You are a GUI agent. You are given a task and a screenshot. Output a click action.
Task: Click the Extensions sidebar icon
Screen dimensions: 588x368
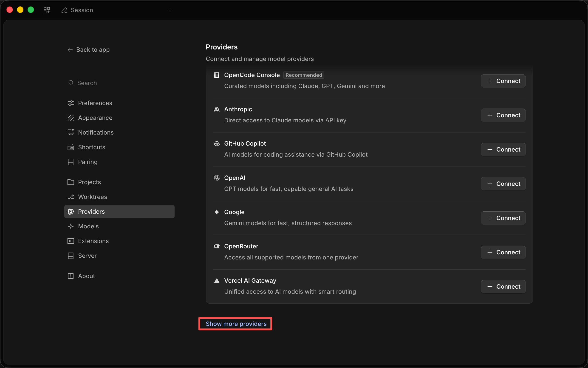tap(71, 241)
